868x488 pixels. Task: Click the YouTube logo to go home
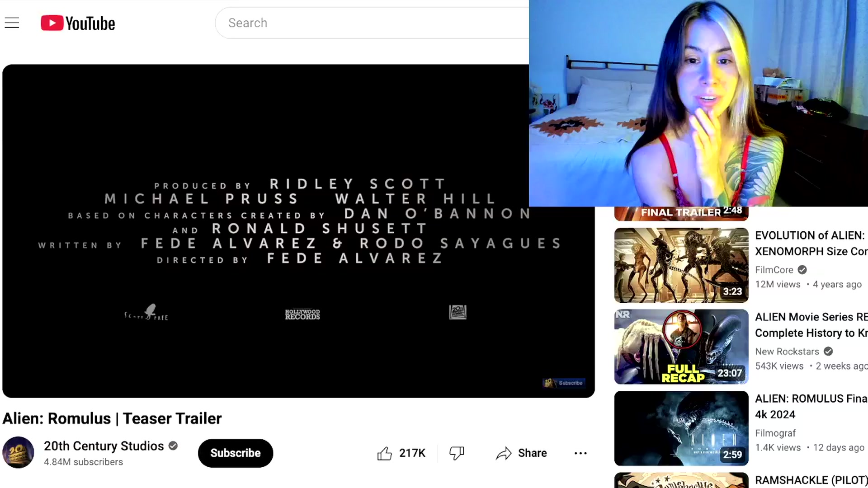78,23
